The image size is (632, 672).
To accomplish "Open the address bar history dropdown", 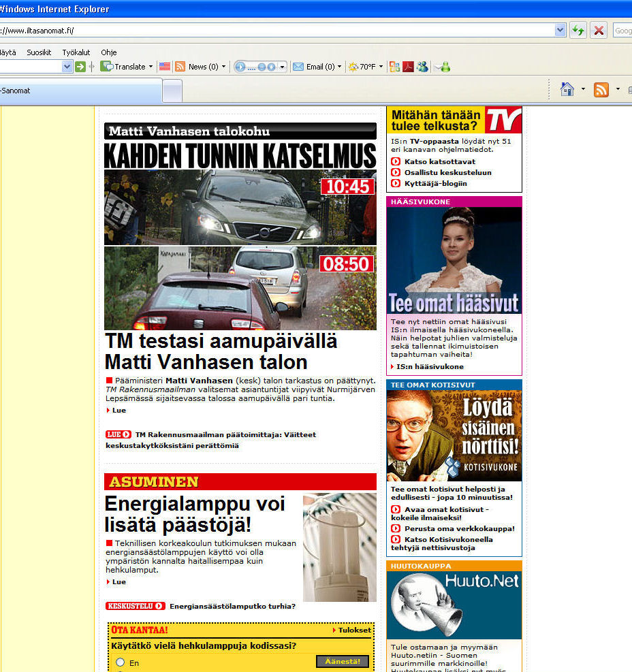I will pos(560,31).
